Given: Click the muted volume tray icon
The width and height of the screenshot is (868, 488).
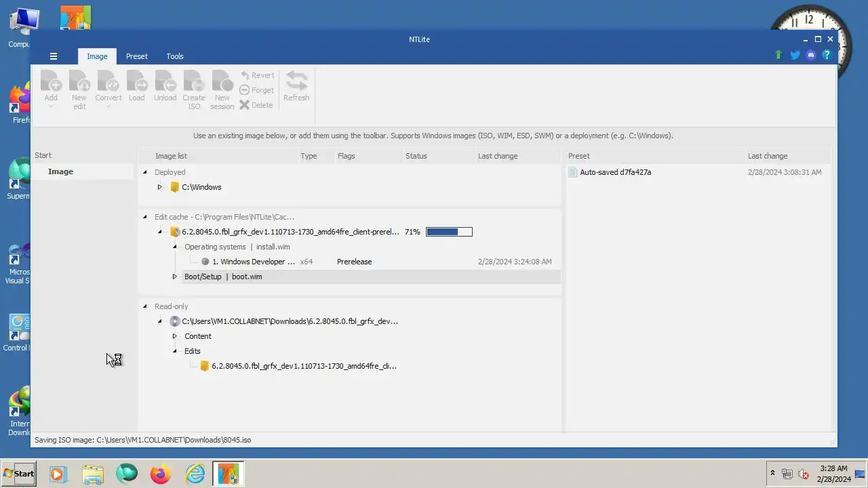Looking at the screenshot, I should coord(804,474).
